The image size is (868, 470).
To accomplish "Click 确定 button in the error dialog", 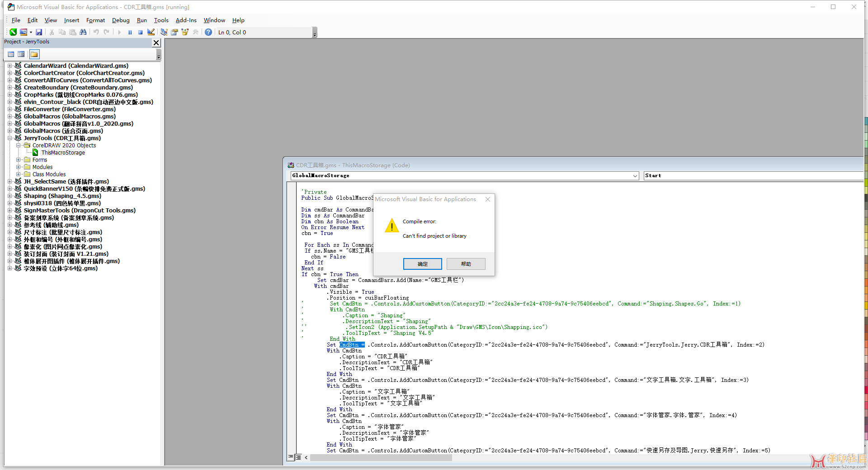I will [422, 264].
